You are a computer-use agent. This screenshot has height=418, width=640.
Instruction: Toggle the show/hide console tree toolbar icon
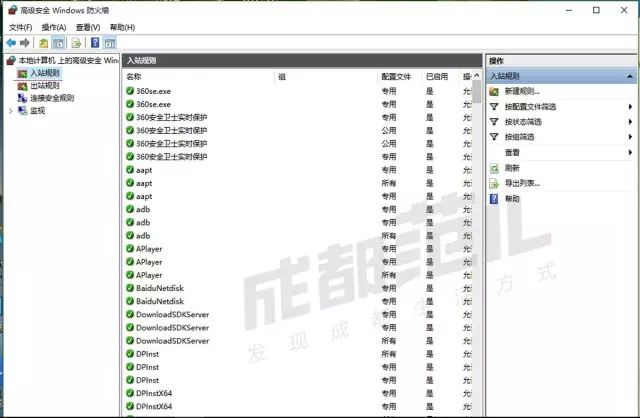[x=58, y=43]
